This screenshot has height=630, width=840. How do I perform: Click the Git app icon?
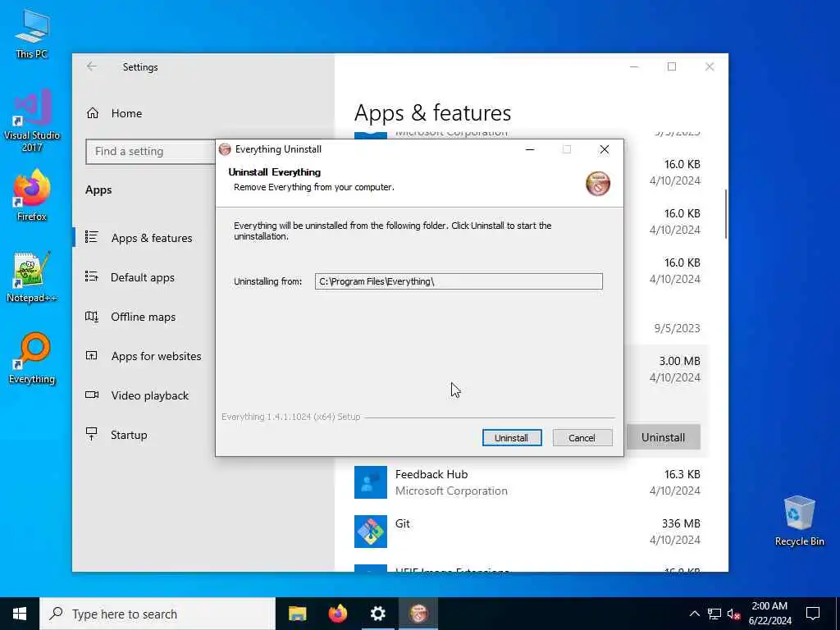click(x=371, y=532)
